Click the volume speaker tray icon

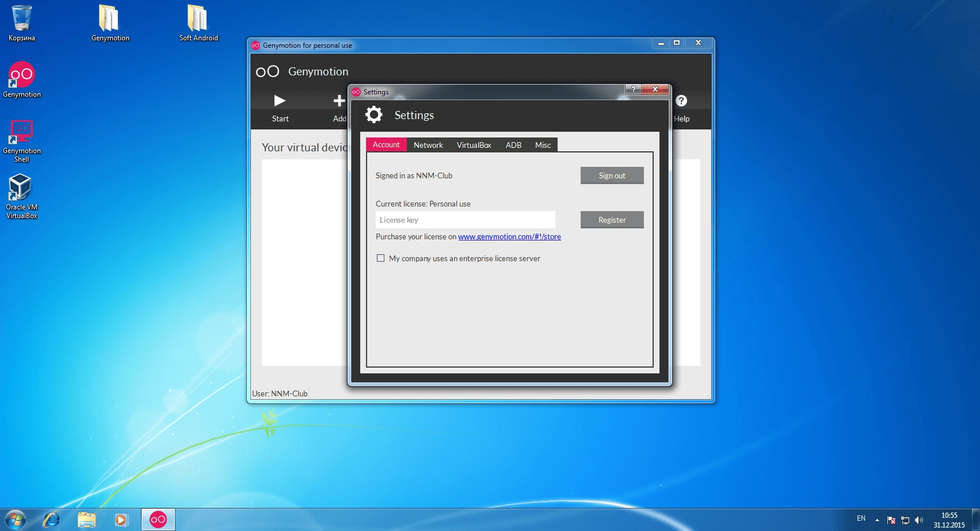pos(918,520)
